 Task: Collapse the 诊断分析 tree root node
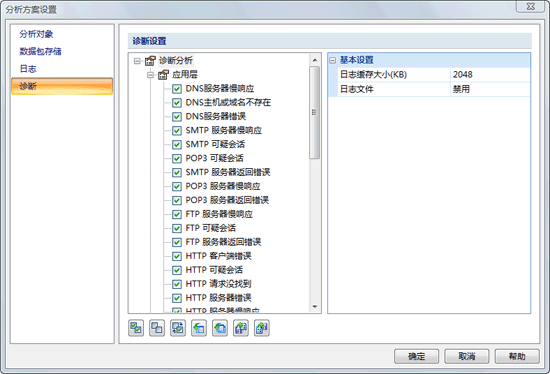pyautogui.click(x=137, y=61)
